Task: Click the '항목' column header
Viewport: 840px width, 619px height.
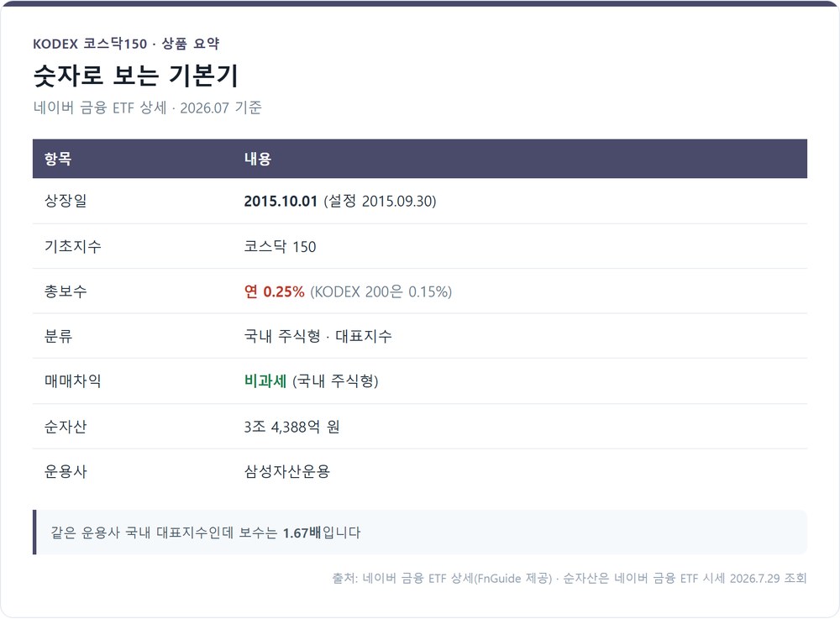Action: (58, 159)
